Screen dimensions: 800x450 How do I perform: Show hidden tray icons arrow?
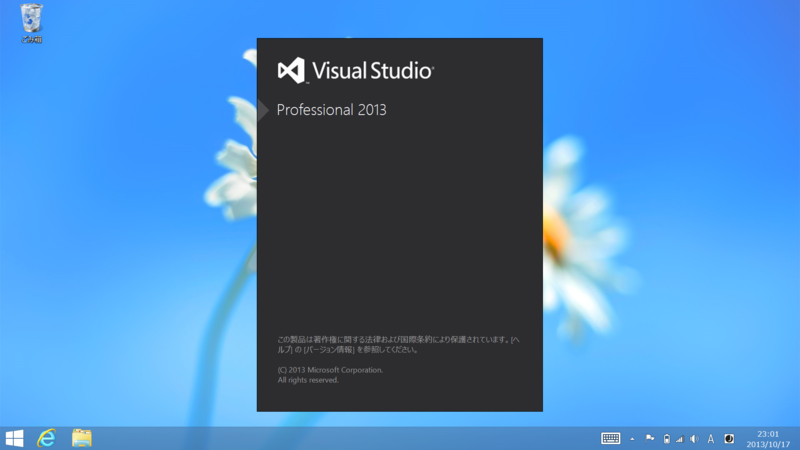[x=632, y=439]
